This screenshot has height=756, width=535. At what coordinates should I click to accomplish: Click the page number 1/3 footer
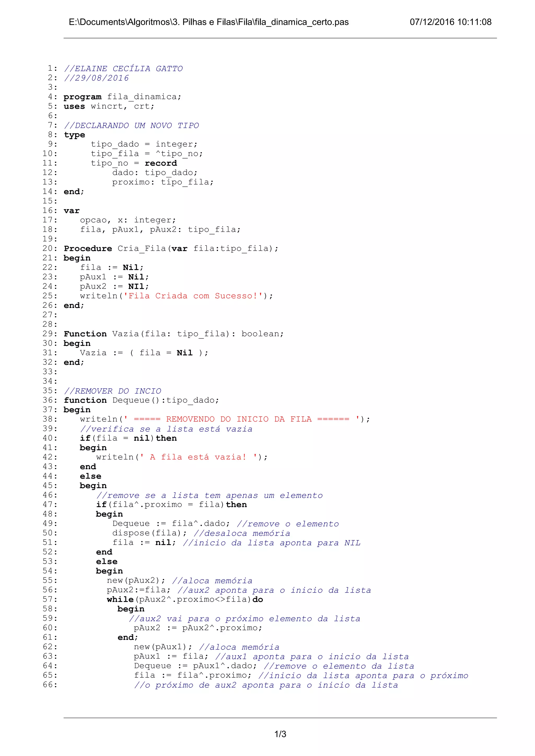pos(280,734)
